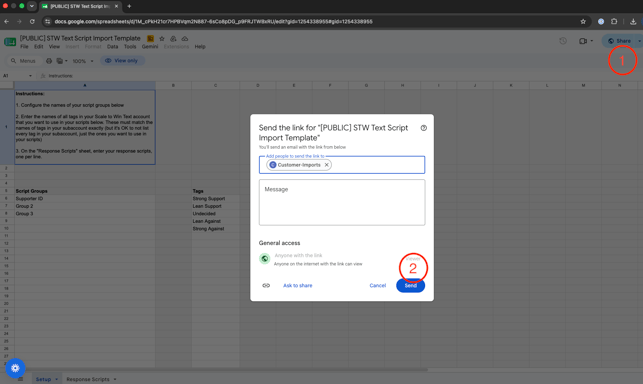643x384 pixels.
Task: Check the cloud document status icon
Action: point(185,39)
